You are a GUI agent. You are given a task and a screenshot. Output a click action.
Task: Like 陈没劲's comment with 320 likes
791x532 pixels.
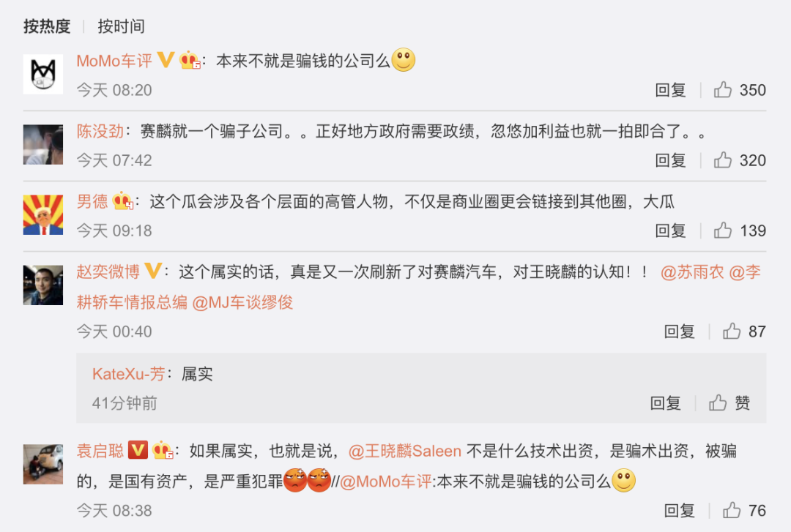point(722,160)
